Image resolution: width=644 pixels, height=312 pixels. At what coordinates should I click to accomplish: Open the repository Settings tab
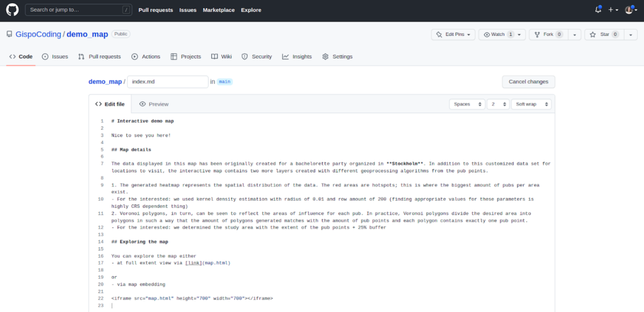tap(337, 57)
